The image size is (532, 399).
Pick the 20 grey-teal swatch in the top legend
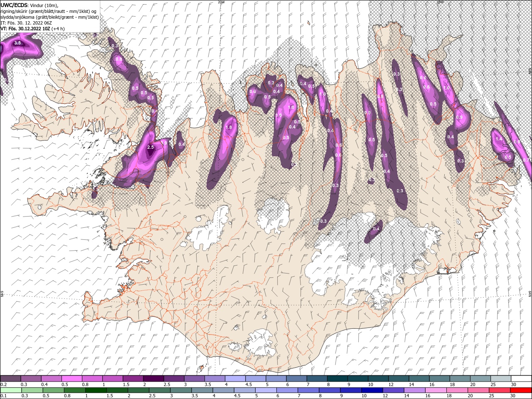[480, 379]
